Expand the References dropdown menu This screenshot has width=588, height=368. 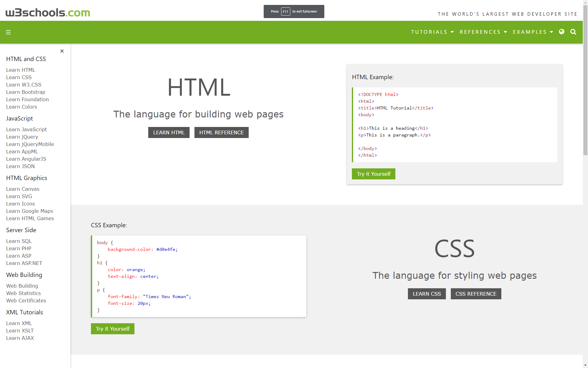[x=483, y=32]
